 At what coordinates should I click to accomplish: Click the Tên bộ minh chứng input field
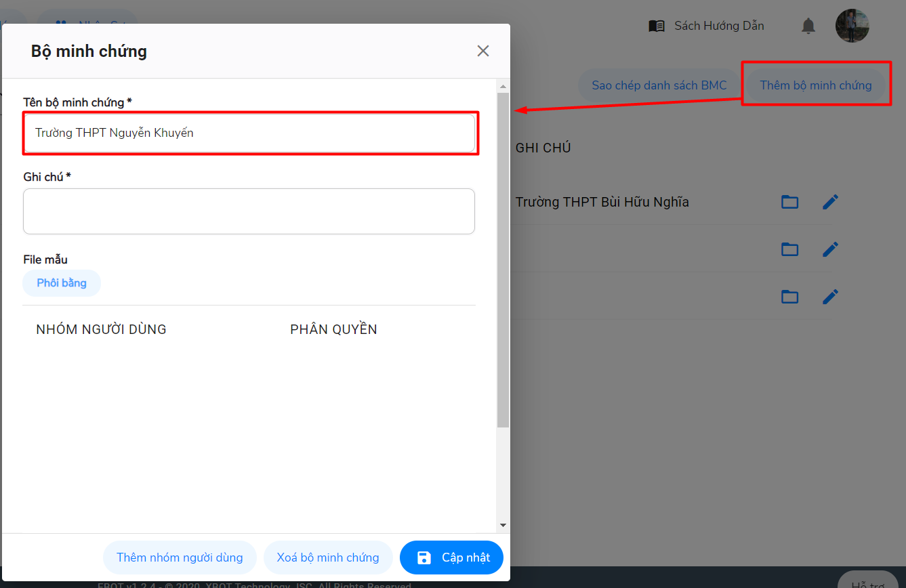(x=249, y=133)
